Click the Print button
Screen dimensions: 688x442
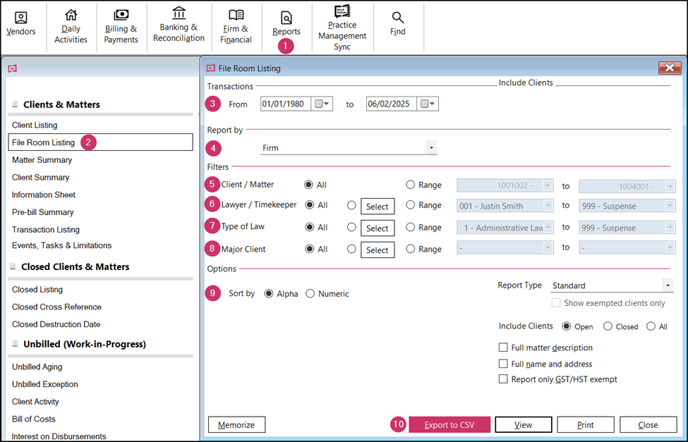coord(585,424)
